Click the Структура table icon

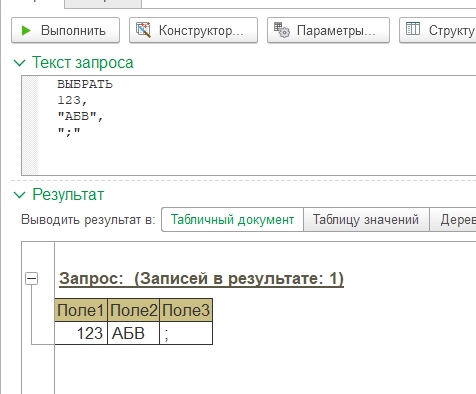pos(413,29)
